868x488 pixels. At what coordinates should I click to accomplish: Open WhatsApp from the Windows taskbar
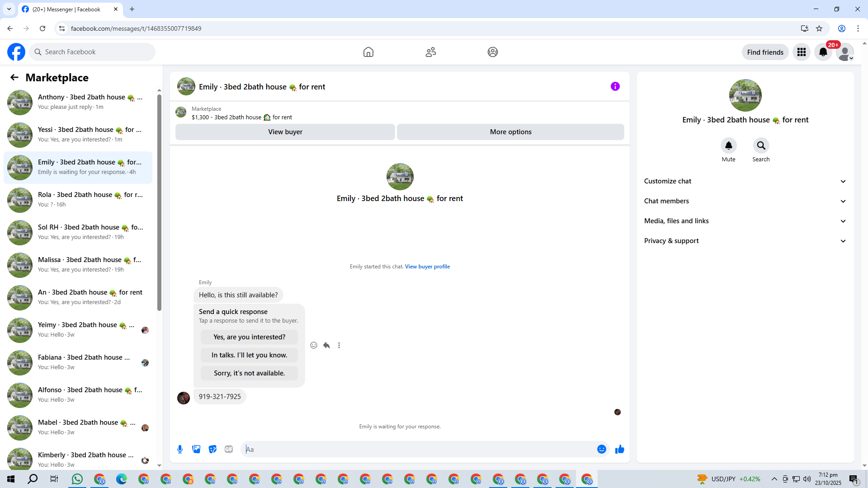(x=77, y=479)
